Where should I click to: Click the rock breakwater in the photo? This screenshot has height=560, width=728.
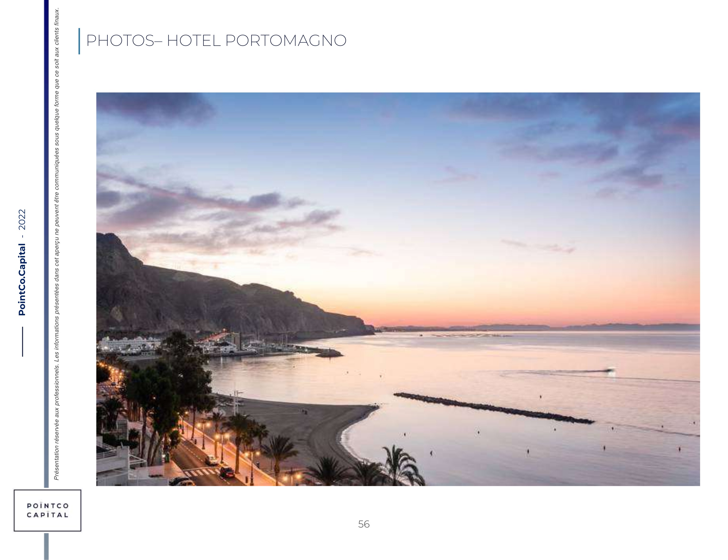(493, 408)
